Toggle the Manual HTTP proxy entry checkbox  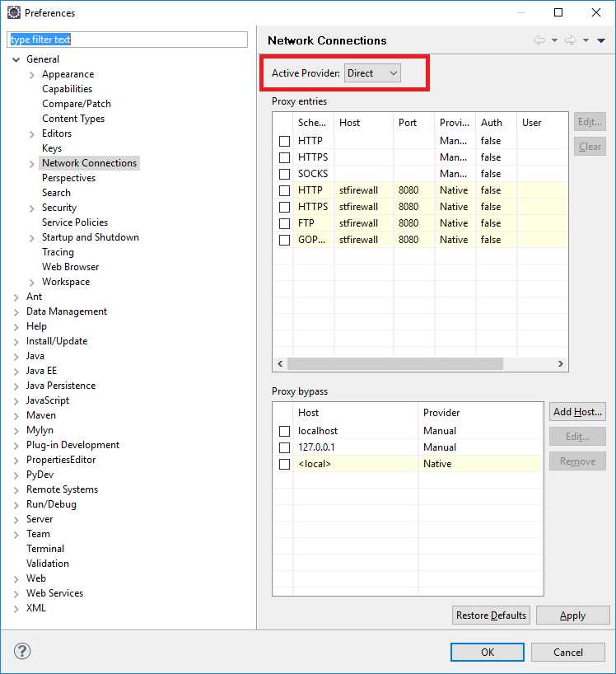284,141
